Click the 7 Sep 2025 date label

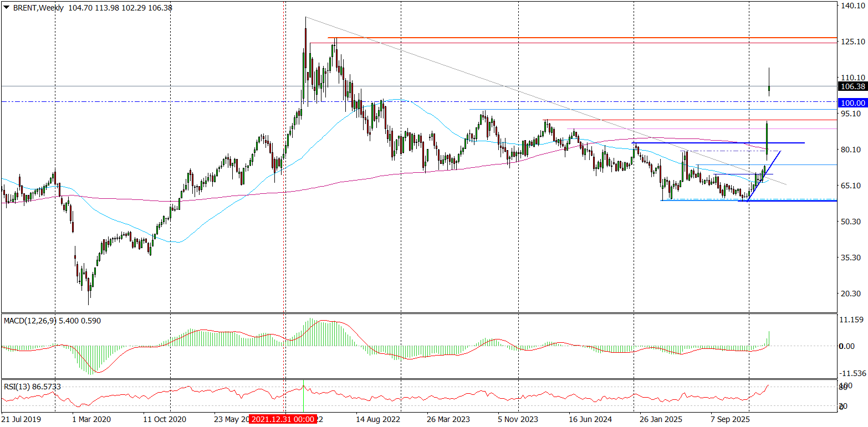(x=729, y=419)
